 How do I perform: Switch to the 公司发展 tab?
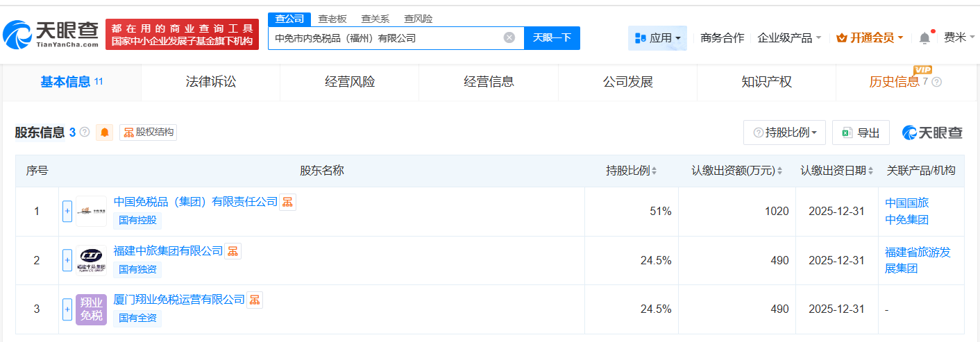pyautogui.click(x=627, y=82)
